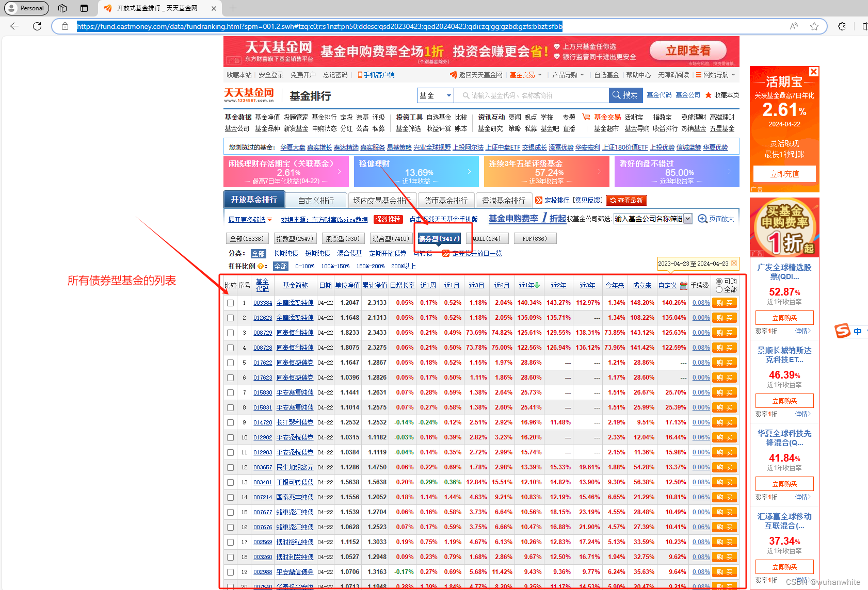Select the 混合型(7410) category
Viewport: 868px width, 590px height.
[x=391, y=239]
